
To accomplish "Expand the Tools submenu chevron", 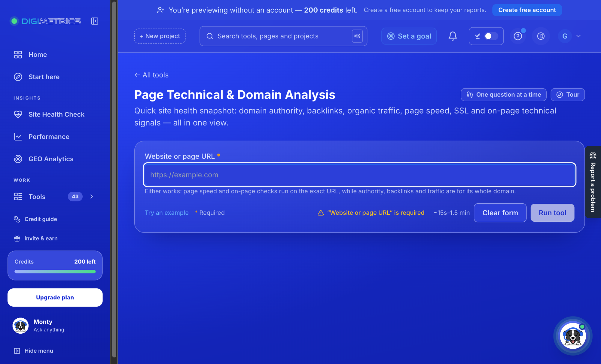I will (x=92, y=196).
